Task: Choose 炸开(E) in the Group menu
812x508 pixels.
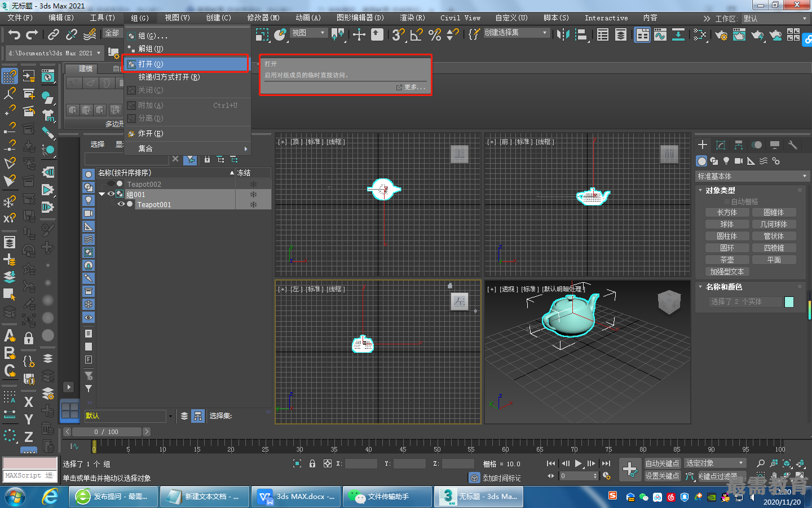Action: pyautogui.click(x=186, y=133)
